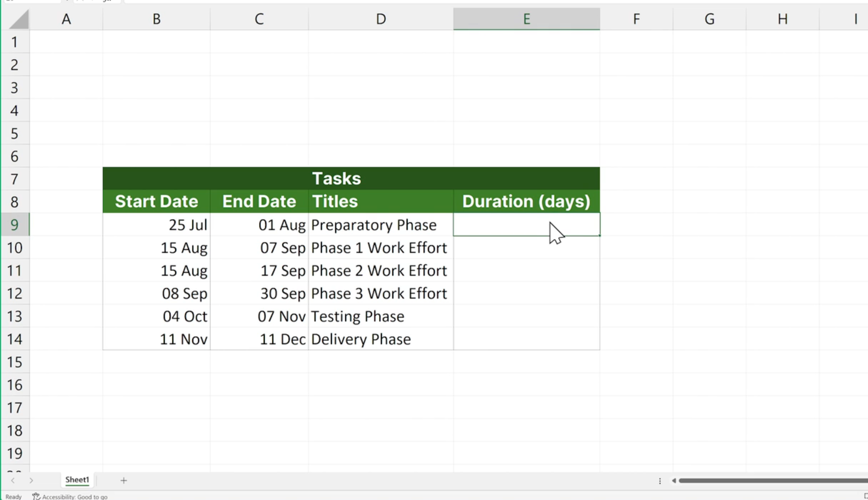The image size is (868, 500).
Task: Open the accessibility checker status icon
Action: coord(36,496)
